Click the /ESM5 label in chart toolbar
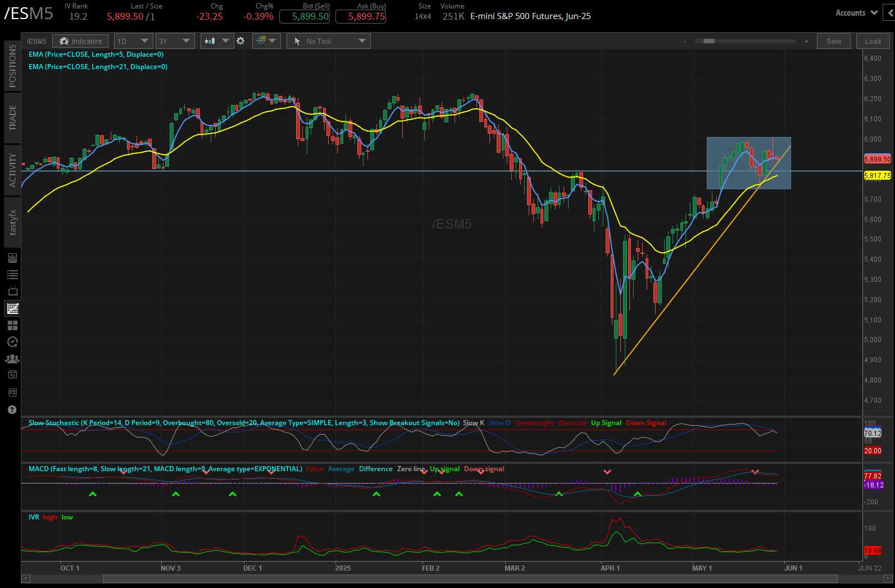895x588 pixels. [x=37, y=41]
